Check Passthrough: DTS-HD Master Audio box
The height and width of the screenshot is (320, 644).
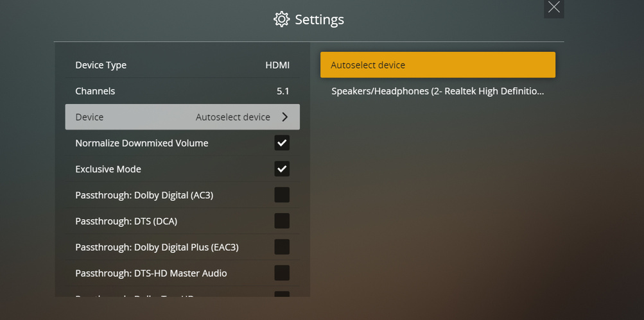click(x=282, y=273)
